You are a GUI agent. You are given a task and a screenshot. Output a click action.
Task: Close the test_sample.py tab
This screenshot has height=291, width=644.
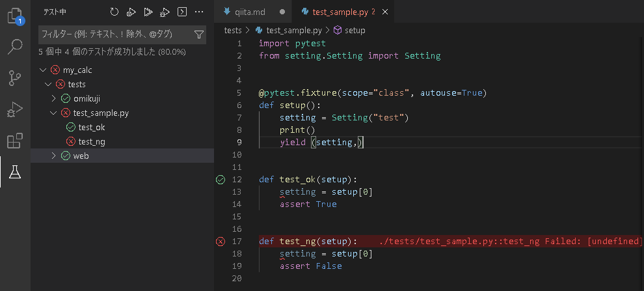[x=385, y=12]
